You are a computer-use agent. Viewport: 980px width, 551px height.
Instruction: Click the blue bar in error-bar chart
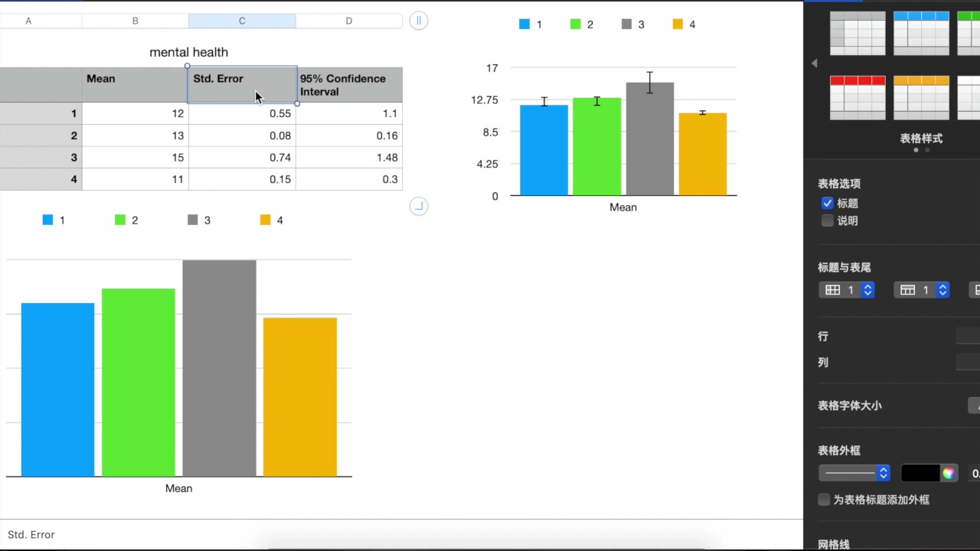point(544,150)
